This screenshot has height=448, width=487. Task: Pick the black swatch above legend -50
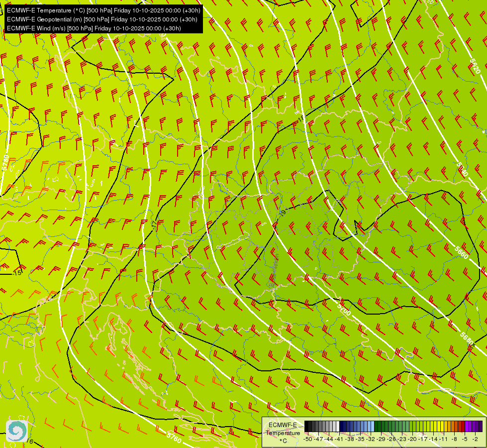coord(306,427)
